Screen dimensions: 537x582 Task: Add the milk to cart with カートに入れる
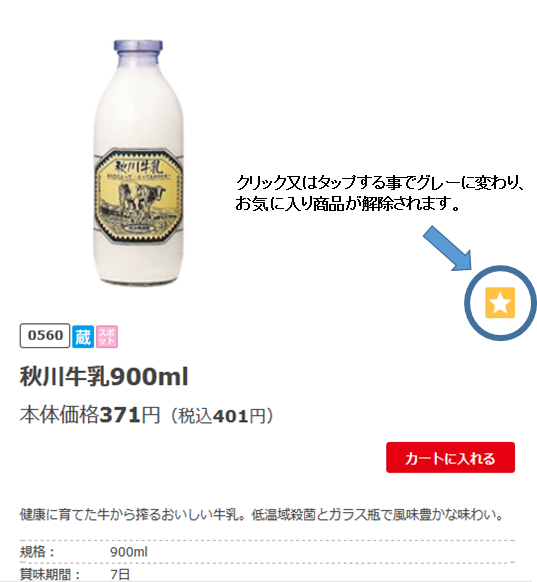[450, 457]
